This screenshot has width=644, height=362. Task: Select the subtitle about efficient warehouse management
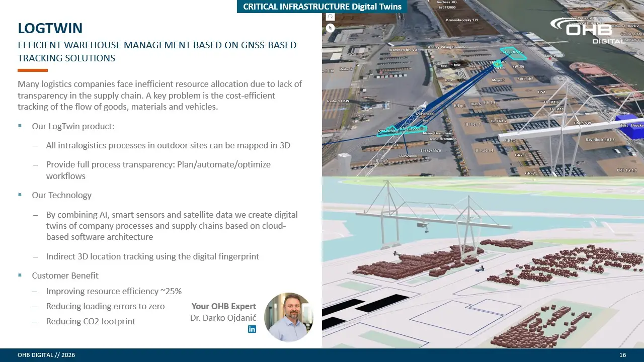(x=157, y=52)
